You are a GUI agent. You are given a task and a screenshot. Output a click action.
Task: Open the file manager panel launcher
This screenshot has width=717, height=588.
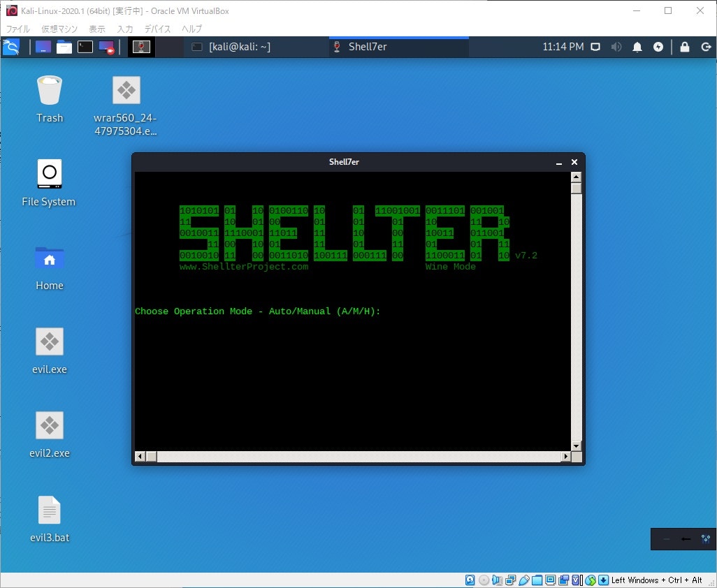64,47
